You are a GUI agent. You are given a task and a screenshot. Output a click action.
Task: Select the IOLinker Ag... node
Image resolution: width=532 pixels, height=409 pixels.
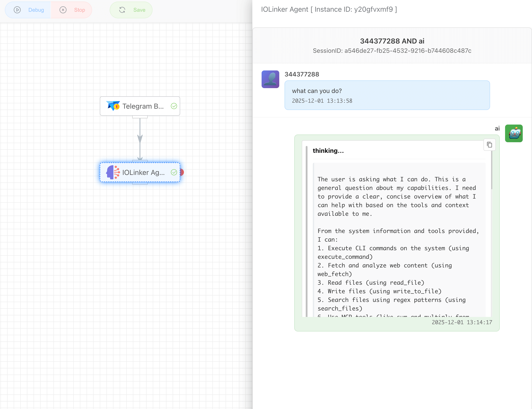pyautogui.click(x=143, y=172)
